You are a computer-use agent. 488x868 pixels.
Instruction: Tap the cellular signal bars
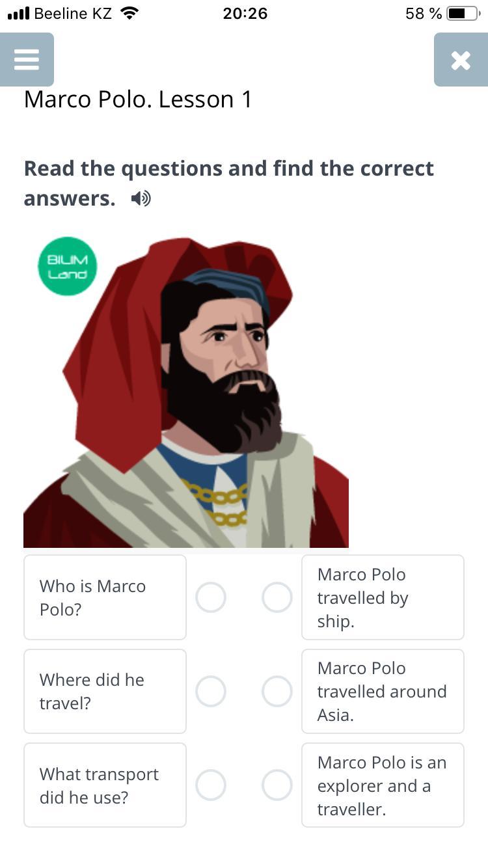tap(18, 13)
